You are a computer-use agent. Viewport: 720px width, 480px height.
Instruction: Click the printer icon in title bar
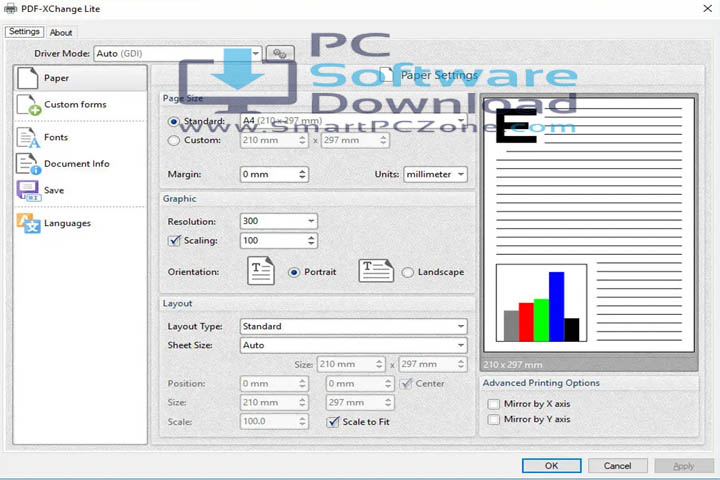pyautogui.click(x=10, y=8)
